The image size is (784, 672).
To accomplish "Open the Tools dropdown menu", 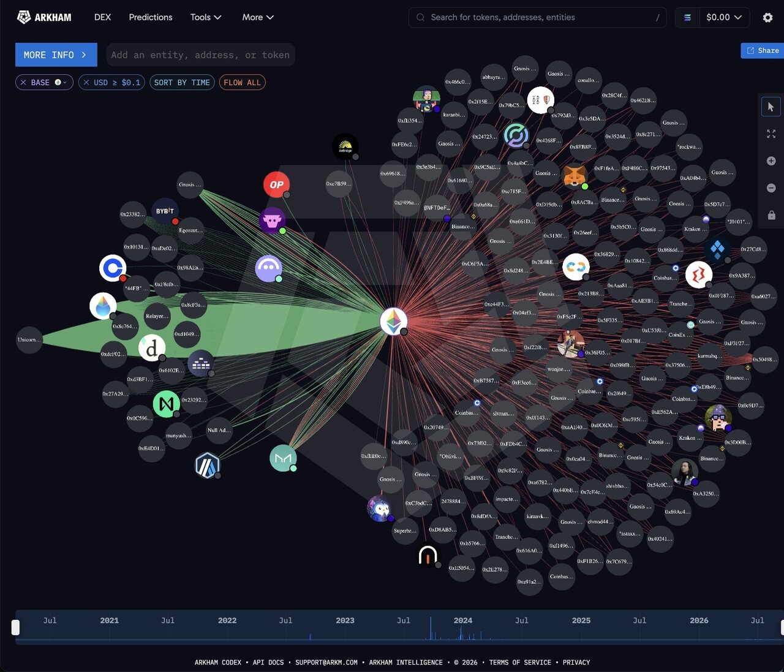I will click(x=206, y=17).
